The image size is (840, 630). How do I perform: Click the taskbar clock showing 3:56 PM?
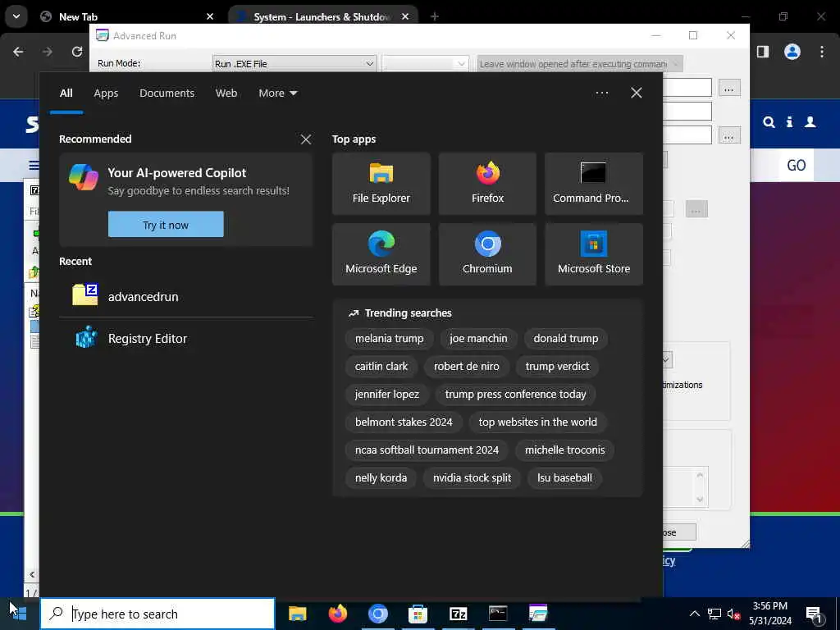[x=769, y=614]
